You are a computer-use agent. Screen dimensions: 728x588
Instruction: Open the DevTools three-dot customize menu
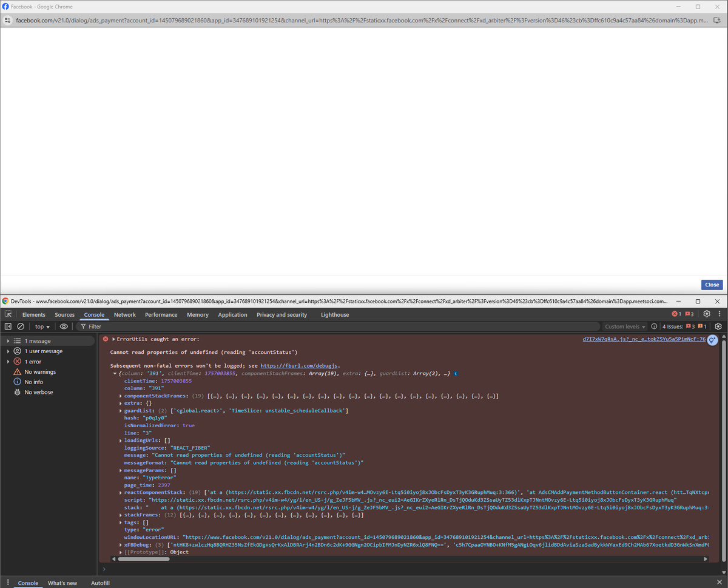tap(719, 314)
